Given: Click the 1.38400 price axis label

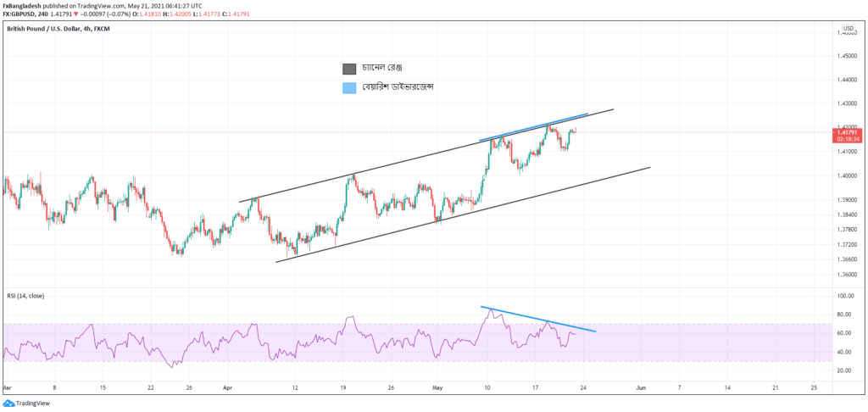Looking at the screenshot, I should pyautogui.click(x=848, y=214).
